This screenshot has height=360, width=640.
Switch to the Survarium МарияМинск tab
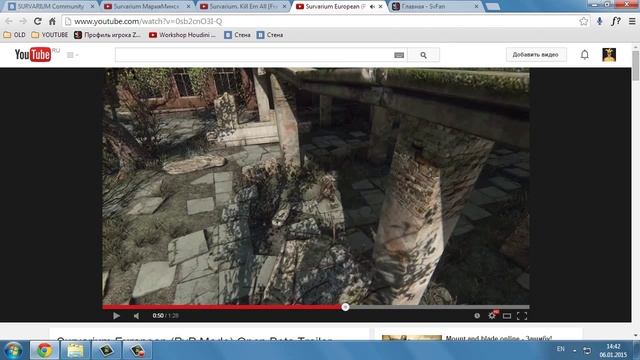[x=146, y=7]
